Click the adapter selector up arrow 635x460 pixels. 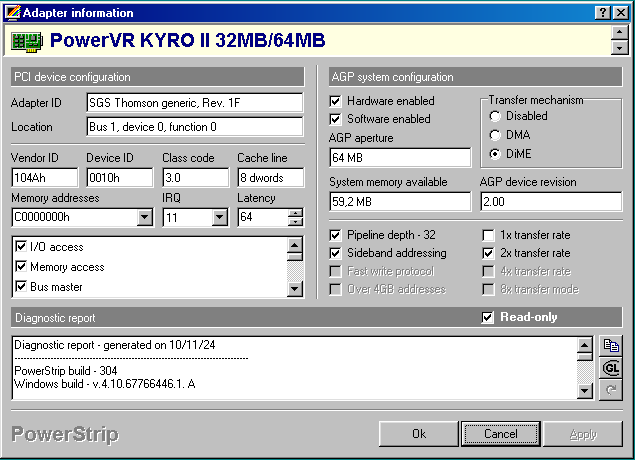[x=619, y=32]
